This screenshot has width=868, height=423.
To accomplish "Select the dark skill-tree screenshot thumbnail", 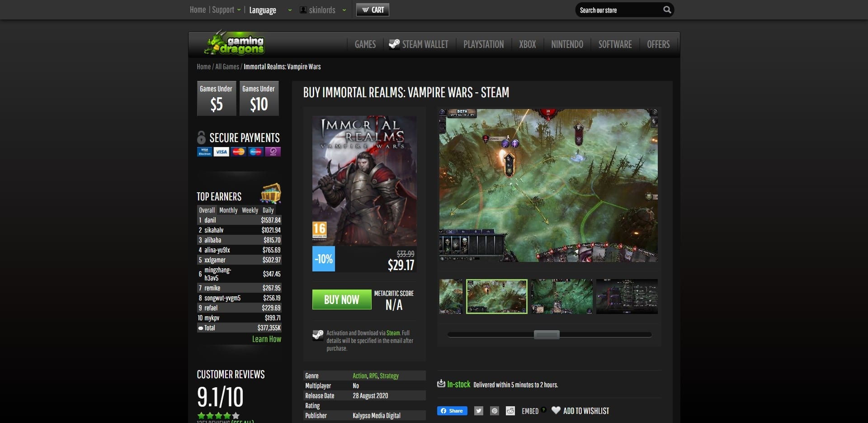I will pyautogui.click(x=627, y=296).
